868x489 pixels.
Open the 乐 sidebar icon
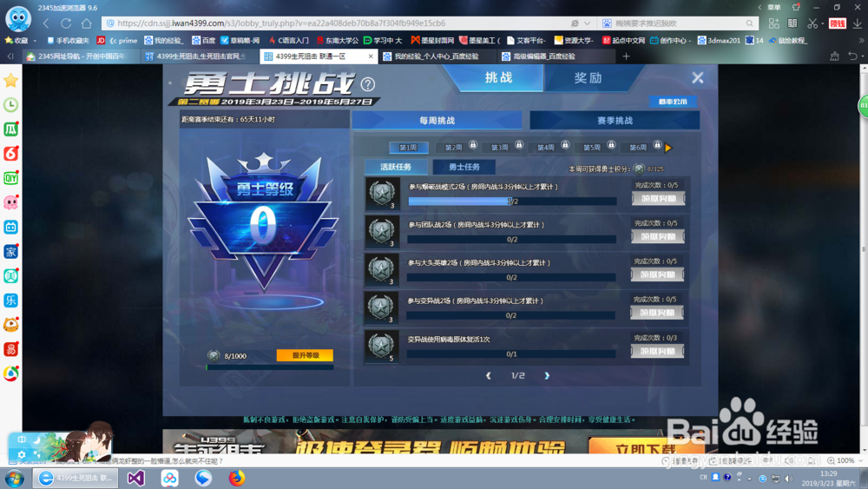point(10,301)
